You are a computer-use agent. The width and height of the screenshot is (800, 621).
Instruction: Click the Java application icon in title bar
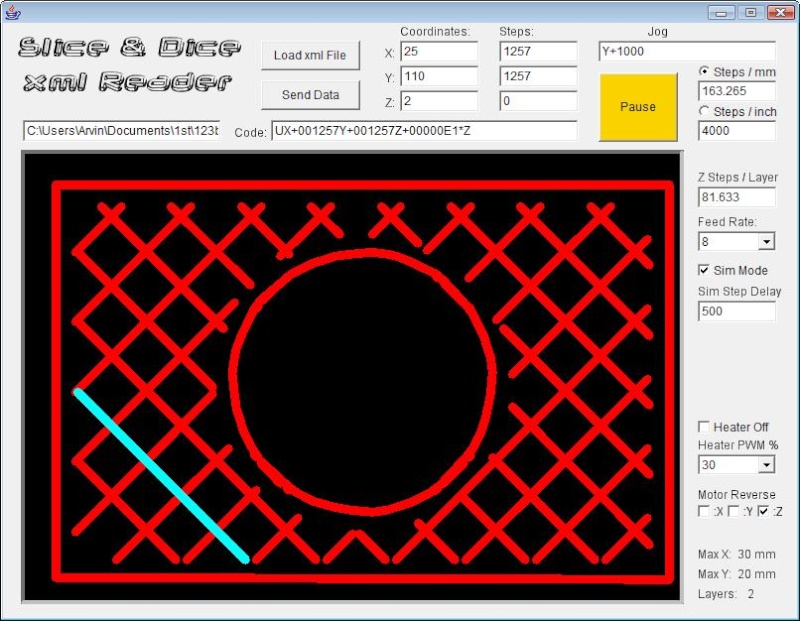(x=12, y=12)
